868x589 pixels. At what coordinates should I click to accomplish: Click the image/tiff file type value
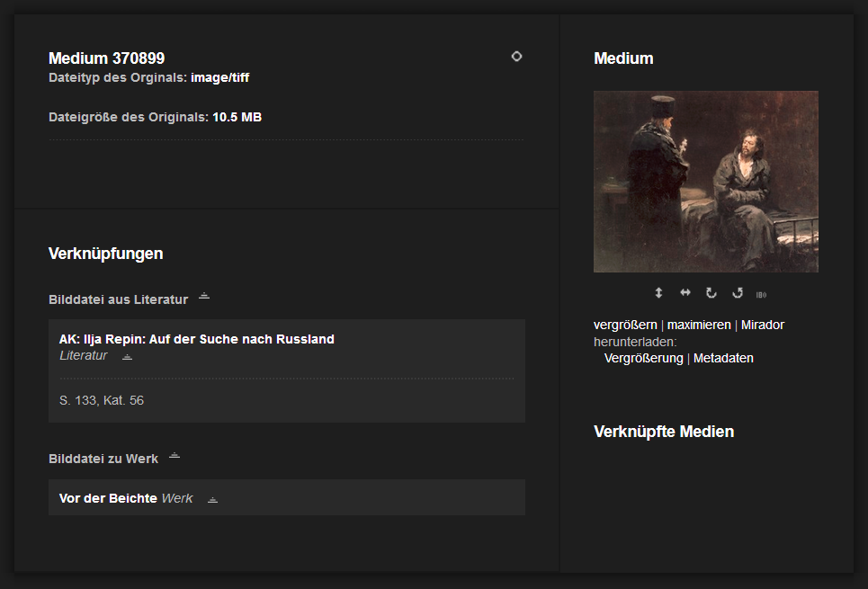[219, 77]
